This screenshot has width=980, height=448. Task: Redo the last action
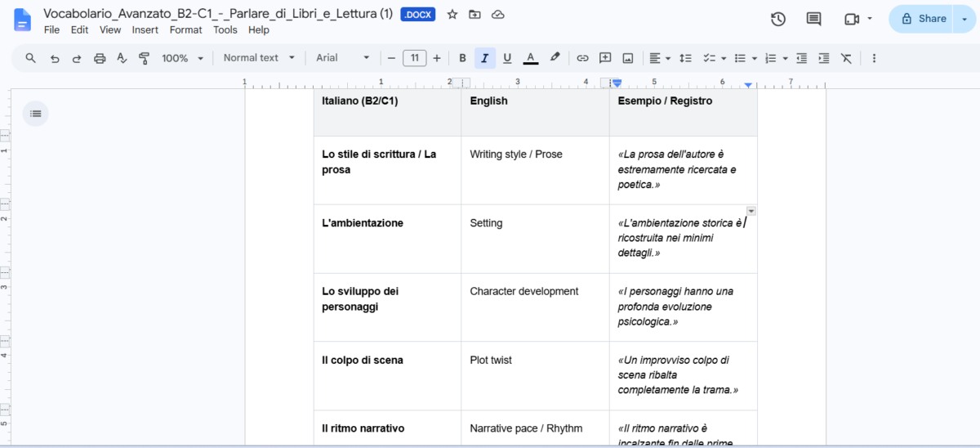pos(77,58)
